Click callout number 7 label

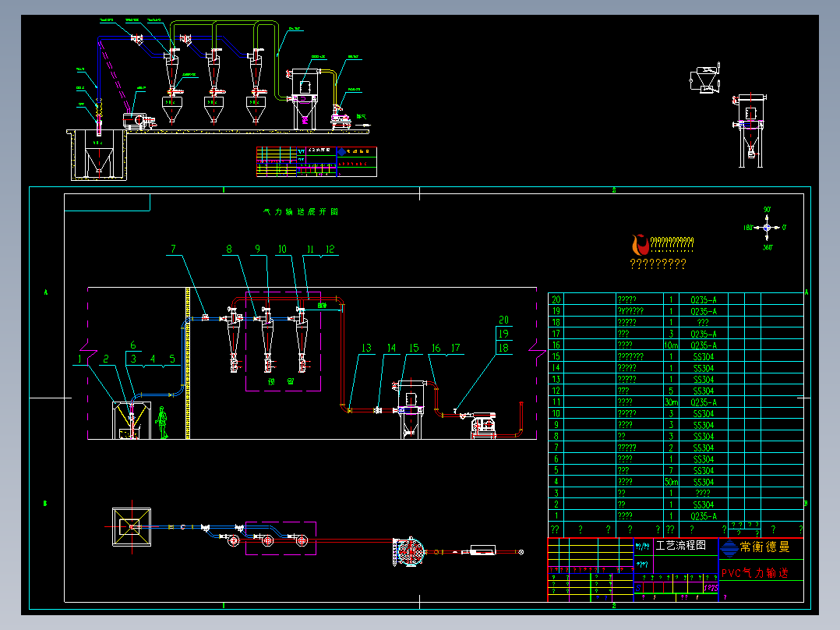click(173, 249)
